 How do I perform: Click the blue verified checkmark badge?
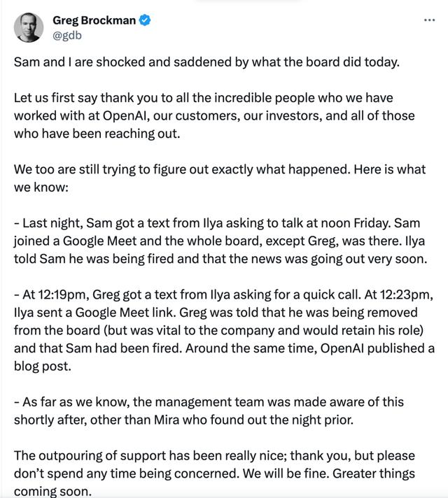145,21
